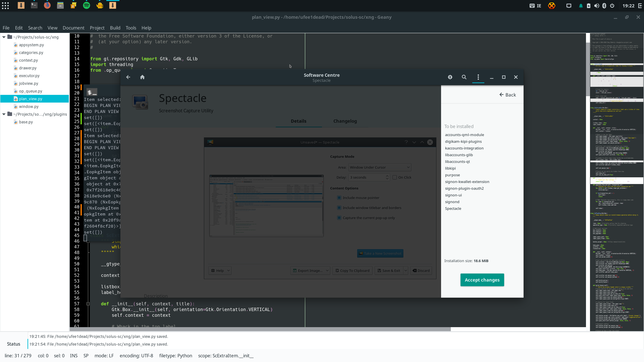Select plan_view.py in the sidebar
The image size is (644, 362).
click(x=35, y=99)
